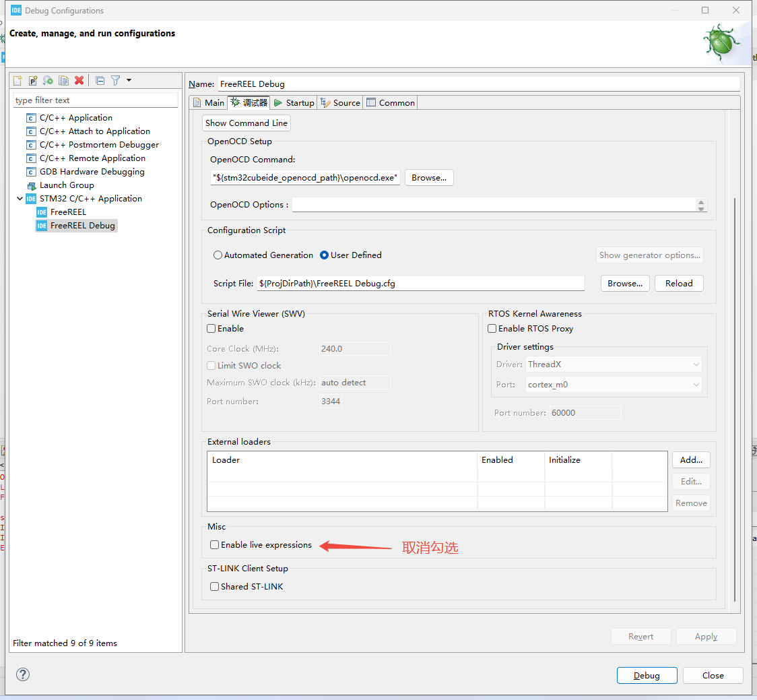Click the Export launch configuration icon

(x=48, y=80)
